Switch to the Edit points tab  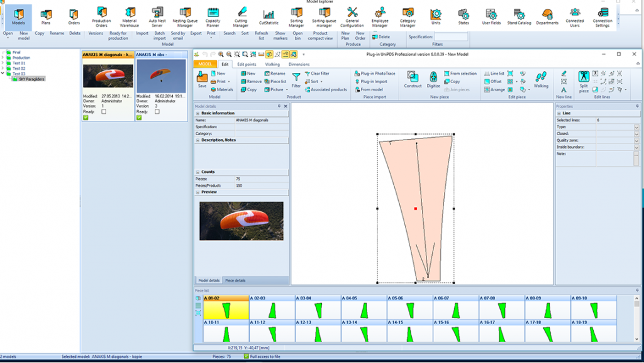point(247,64)
